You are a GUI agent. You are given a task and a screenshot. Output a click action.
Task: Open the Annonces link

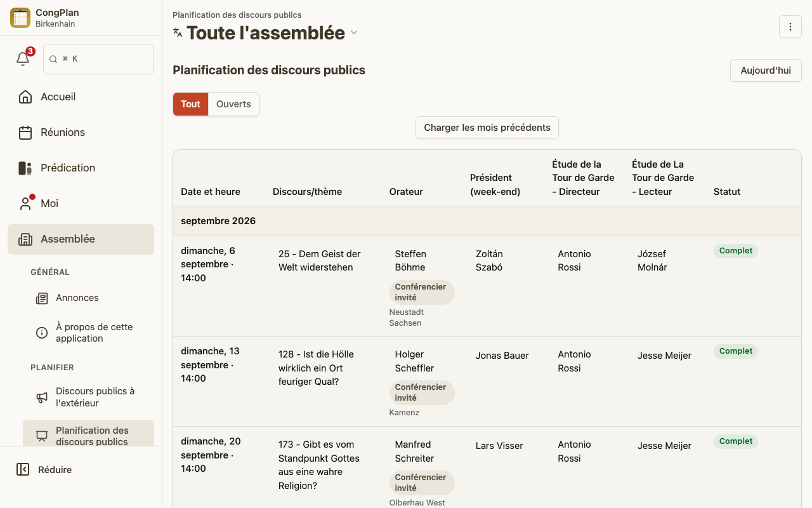pos(88,298)
